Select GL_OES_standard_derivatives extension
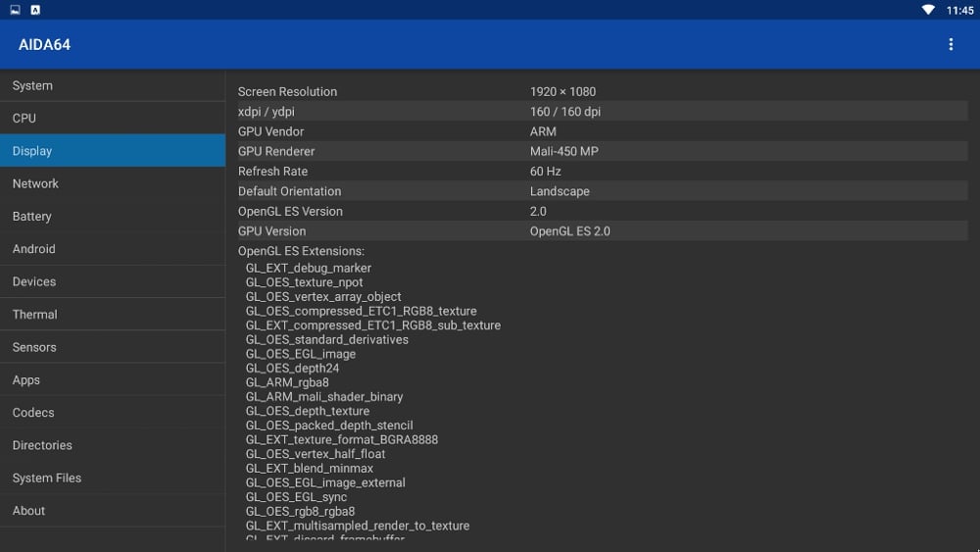Screen dimensions: 980x552 327,340
